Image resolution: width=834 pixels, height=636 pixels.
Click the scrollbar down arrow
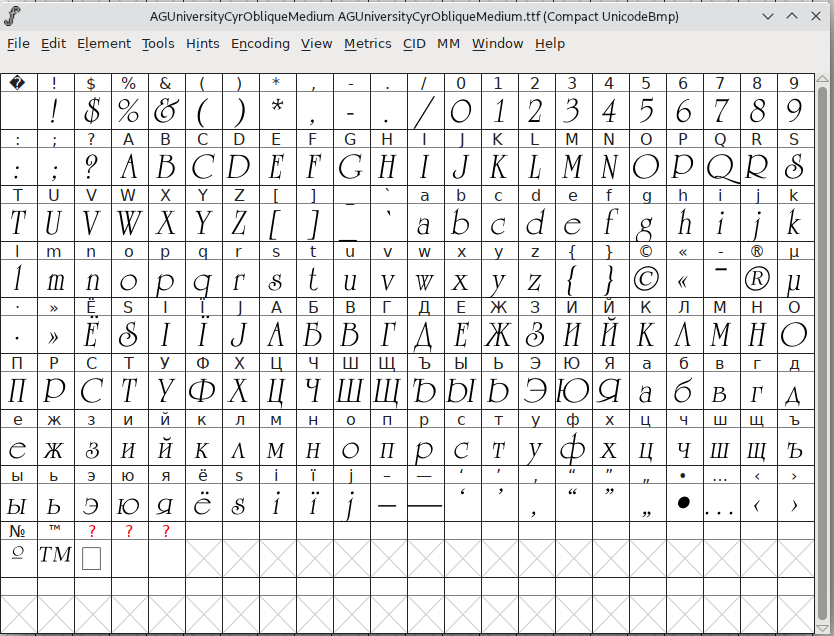tap(823, 627)
